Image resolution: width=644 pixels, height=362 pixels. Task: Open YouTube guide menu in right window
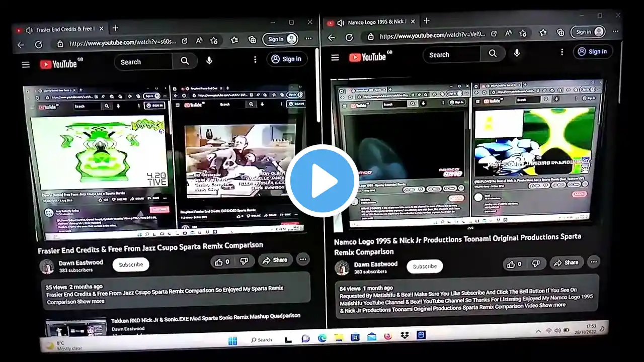click(x=335, y=57)
